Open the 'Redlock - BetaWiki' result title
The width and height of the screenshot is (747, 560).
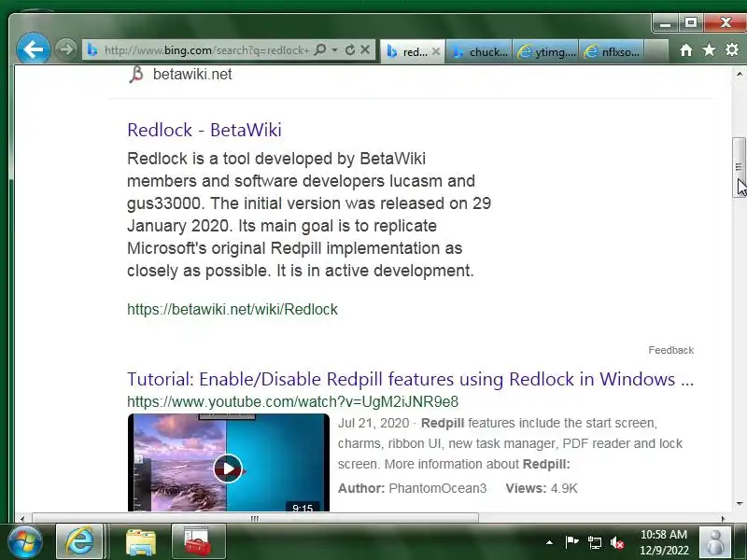(x=204, y=130)
